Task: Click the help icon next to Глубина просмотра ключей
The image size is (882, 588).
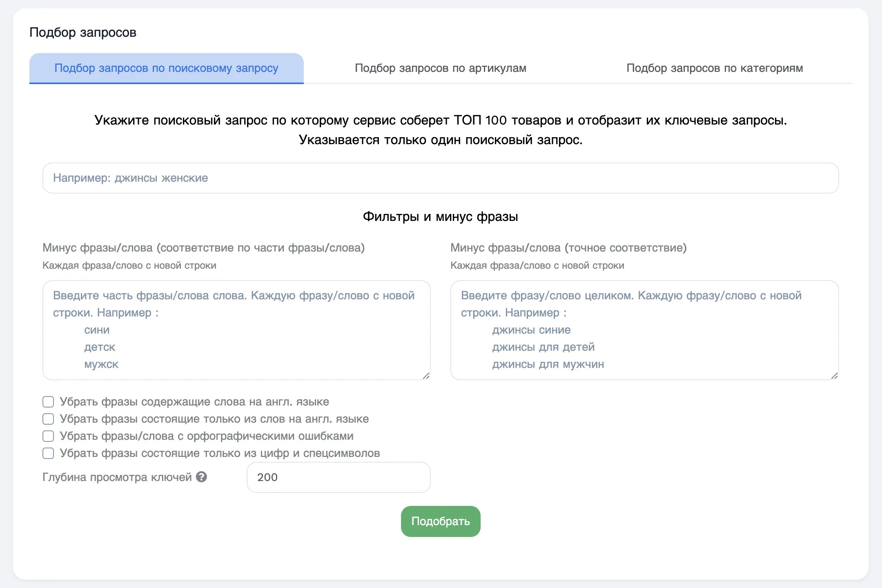Action: point(201,477)
